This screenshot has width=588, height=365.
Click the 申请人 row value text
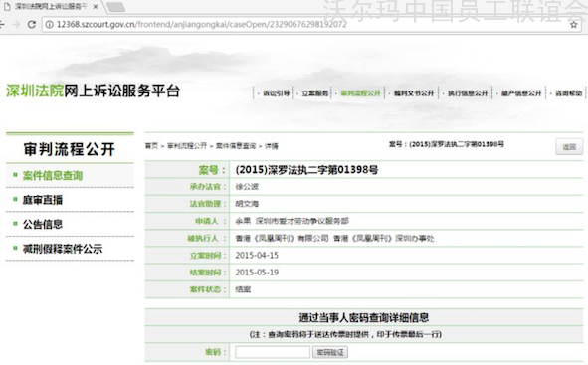(292, 221)
